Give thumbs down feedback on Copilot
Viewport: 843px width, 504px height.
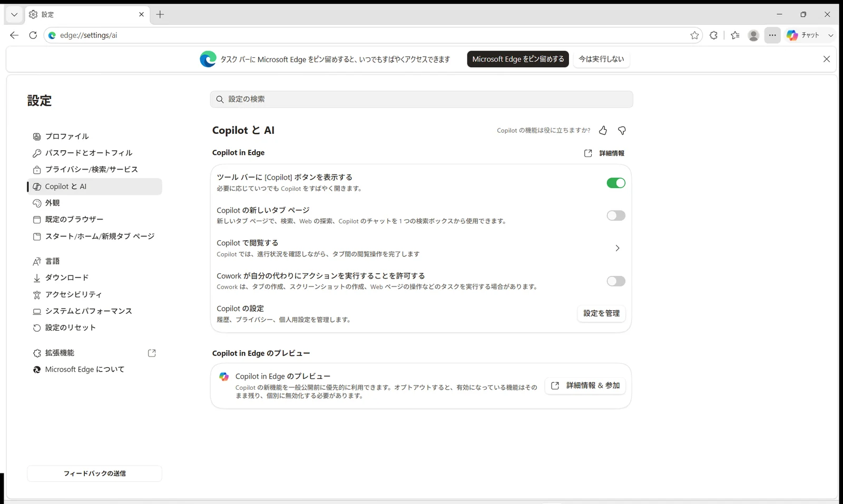tap(622, 131)
